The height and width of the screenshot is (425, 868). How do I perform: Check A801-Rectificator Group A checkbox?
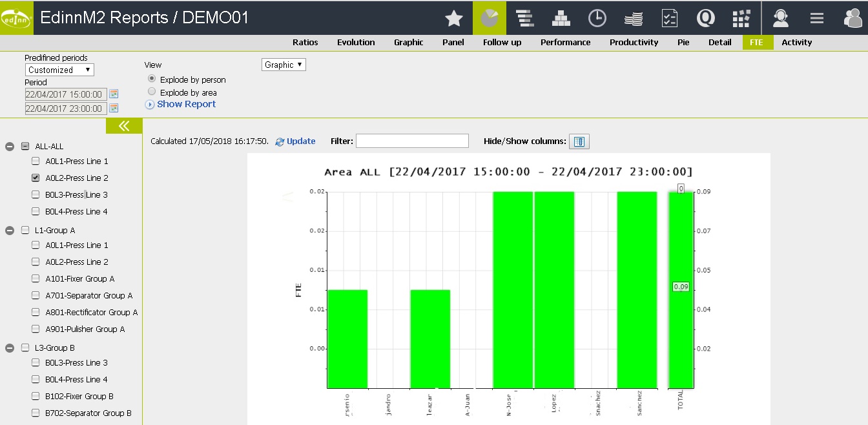pyautogui.click(x=36, y=312)
